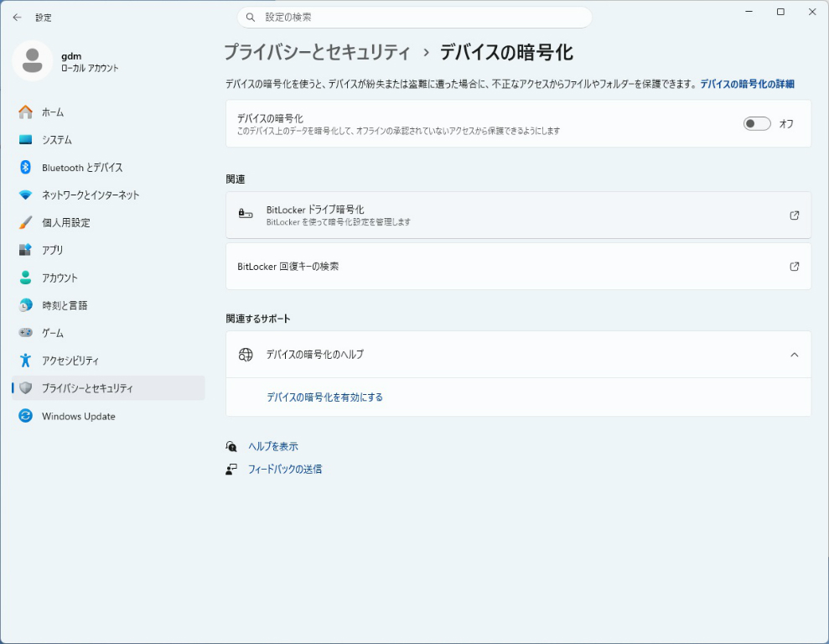
Task: Click the BitLocker drive lock icon
Action: (x=246, y=214)
